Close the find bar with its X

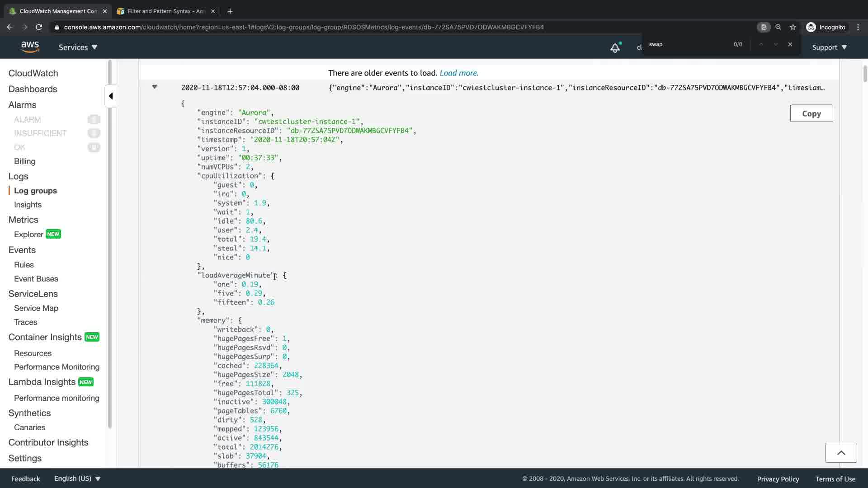[790, 44]
